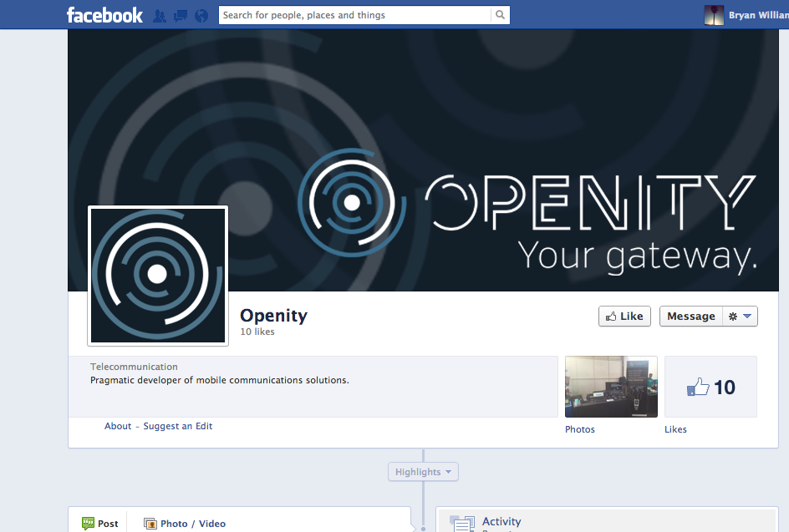Click the Post speech bubble icon
This screenshot has width=789, height=532.
pyautogui.click(x=88, y=524)
